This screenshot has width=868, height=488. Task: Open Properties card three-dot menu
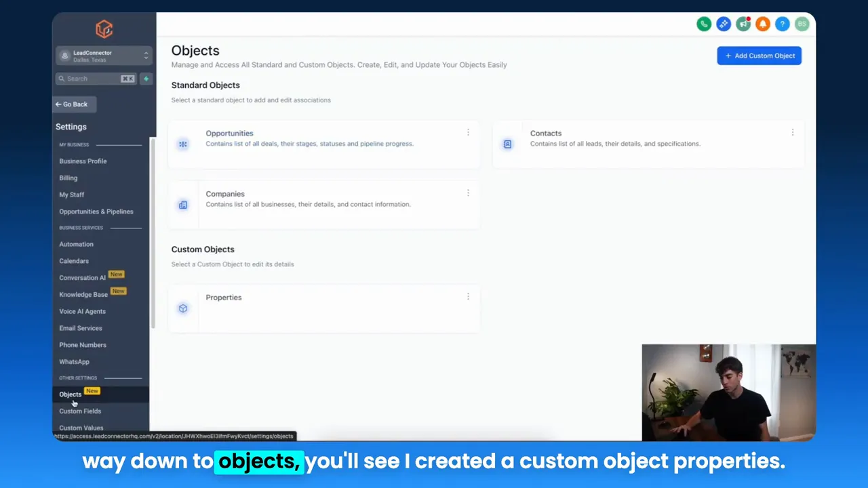pyautogui.click(x=468, y=297)
